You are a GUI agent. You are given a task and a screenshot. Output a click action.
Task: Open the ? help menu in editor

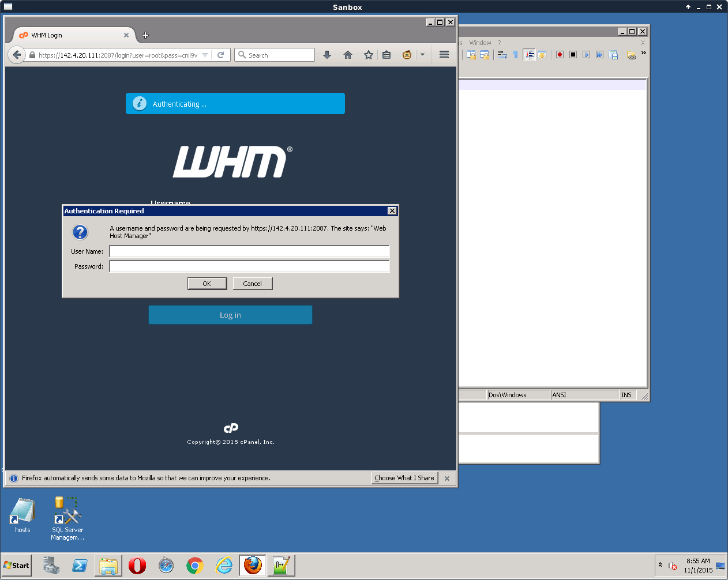pos(500,43)
